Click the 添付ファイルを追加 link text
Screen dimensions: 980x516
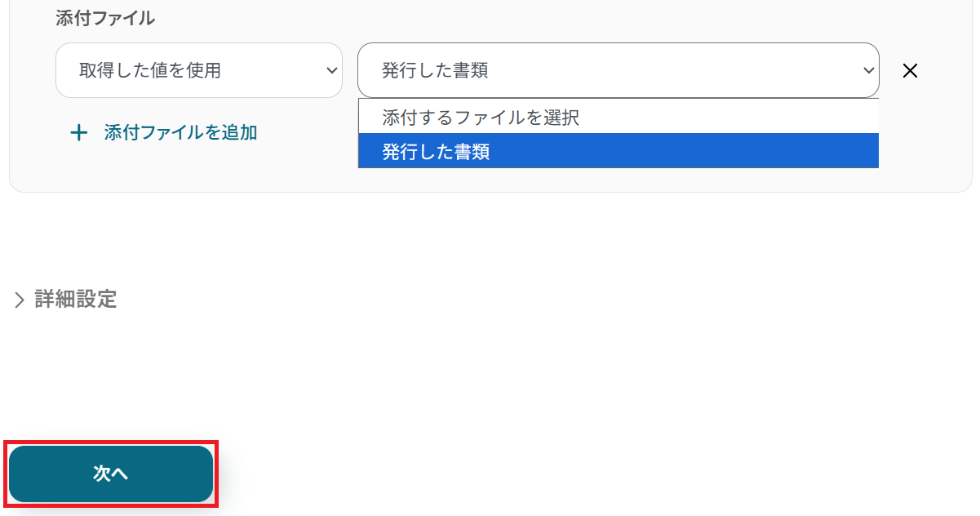coord(180,133)
